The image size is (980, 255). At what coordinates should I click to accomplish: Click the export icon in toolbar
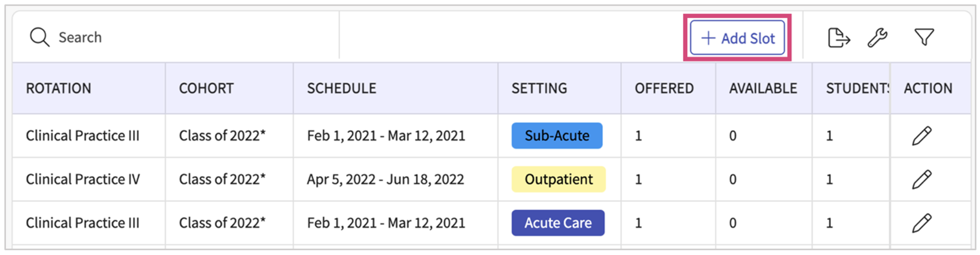[x=839, y=38]
